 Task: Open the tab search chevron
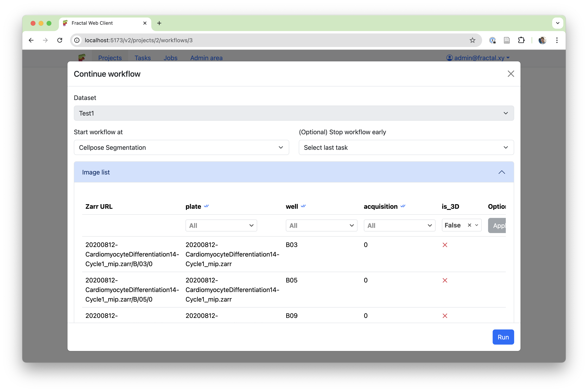click(x=558, y=23)
